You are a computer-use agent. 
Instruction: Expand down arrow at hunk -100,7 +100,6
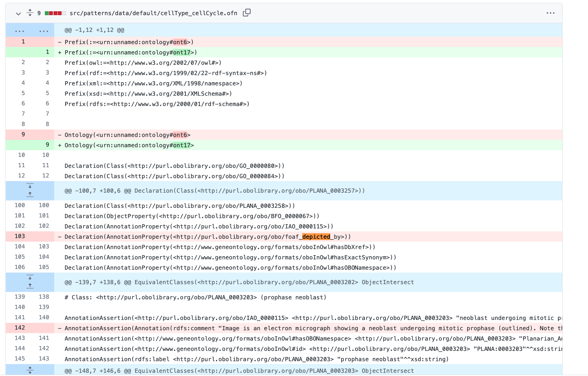click(x=30, y=186)
